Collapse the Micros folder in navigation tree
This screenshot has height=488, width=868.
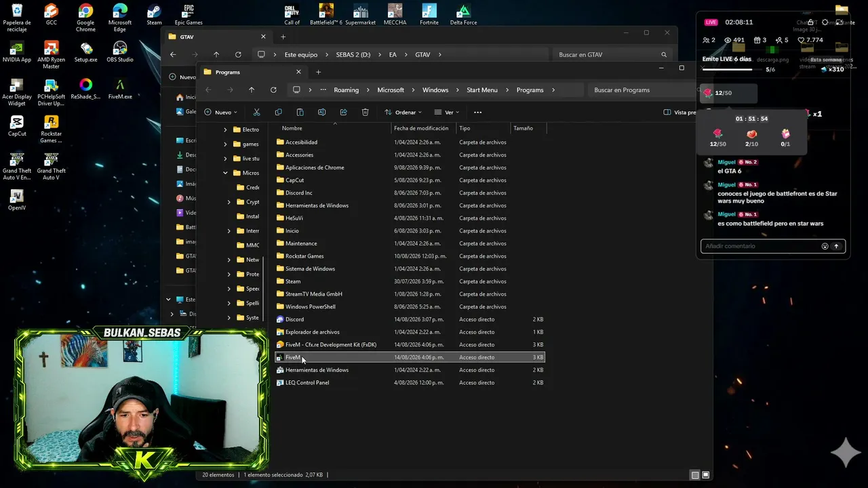[x=225, y=173]
